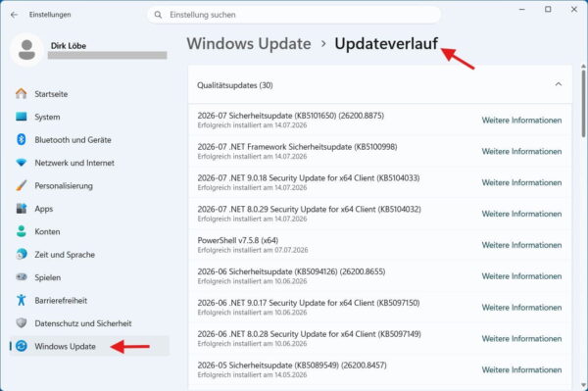
Task: Open Weitere Informationen for KB5104033
Action: (x=521, y=182)
